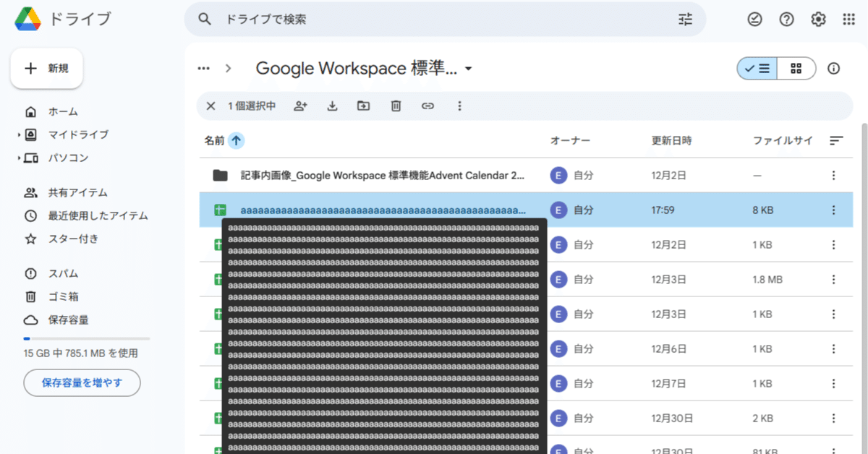Click the 新規 button to create new item
Screen dimensions: 868x454
pos(46,68)
